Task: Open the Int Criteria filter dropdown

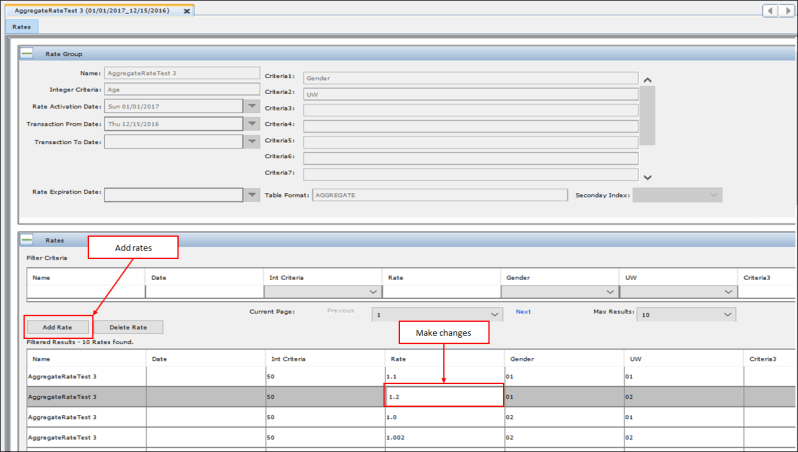Action: click(322, 292)
